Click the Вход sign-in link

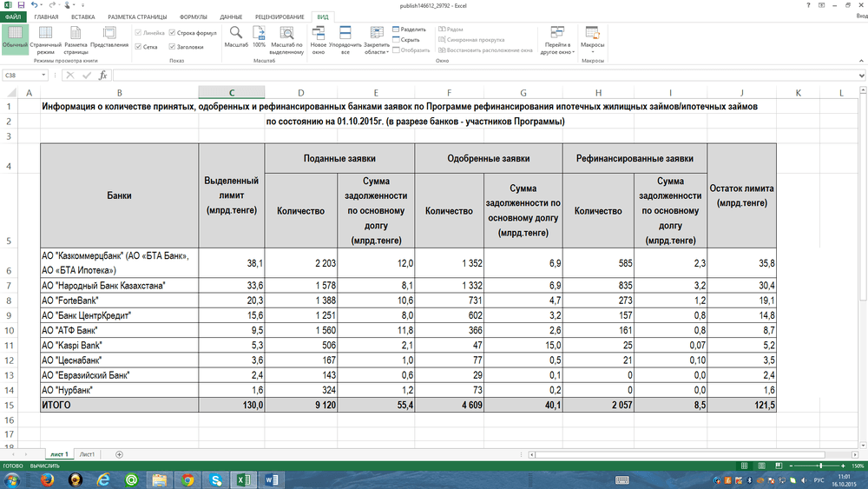pyautogui.click(x=861, y=16)
